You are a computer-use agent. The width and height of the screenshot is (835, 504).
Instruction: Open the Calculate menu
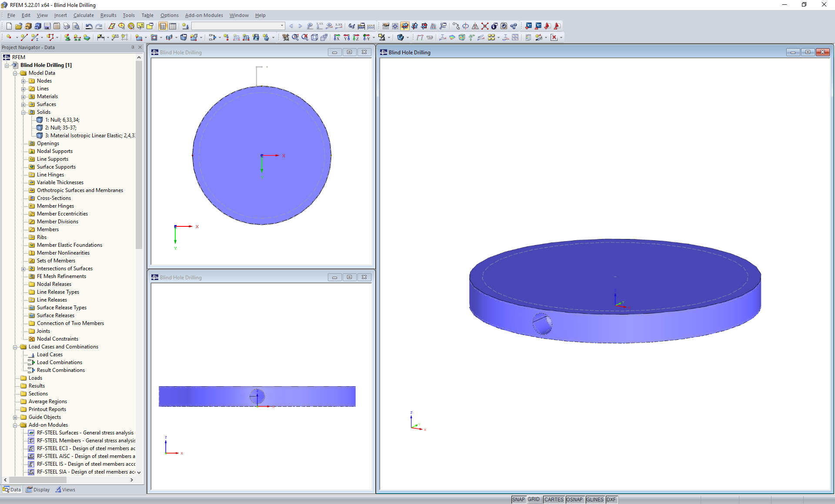(83, 15)
